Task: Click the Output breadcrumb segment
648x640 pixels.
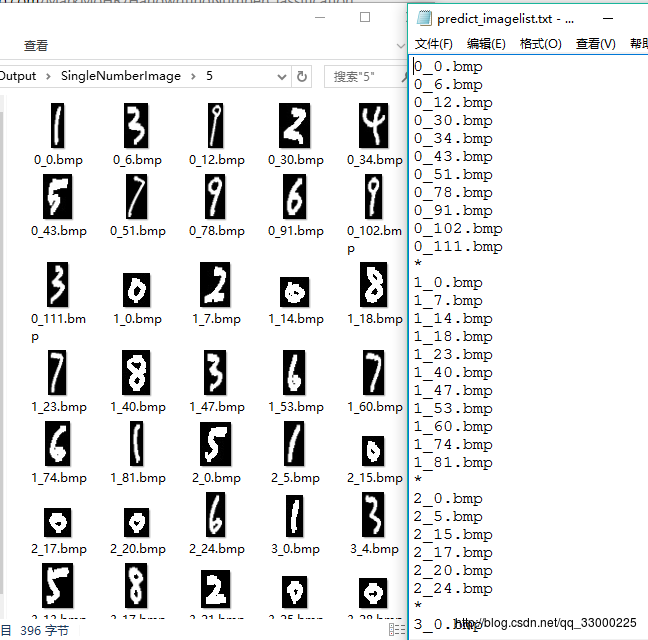Action: (x=18, y=76)
